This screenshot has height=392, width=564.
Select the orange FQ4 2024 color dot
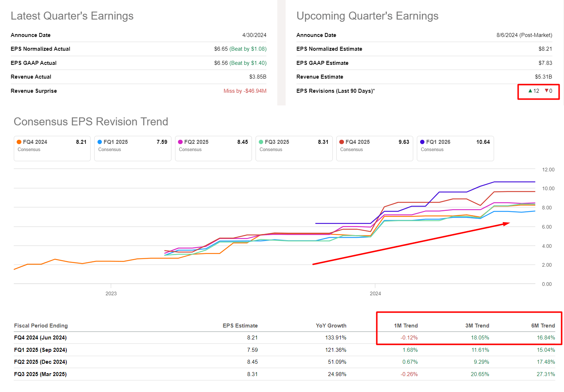coord(19,142)
